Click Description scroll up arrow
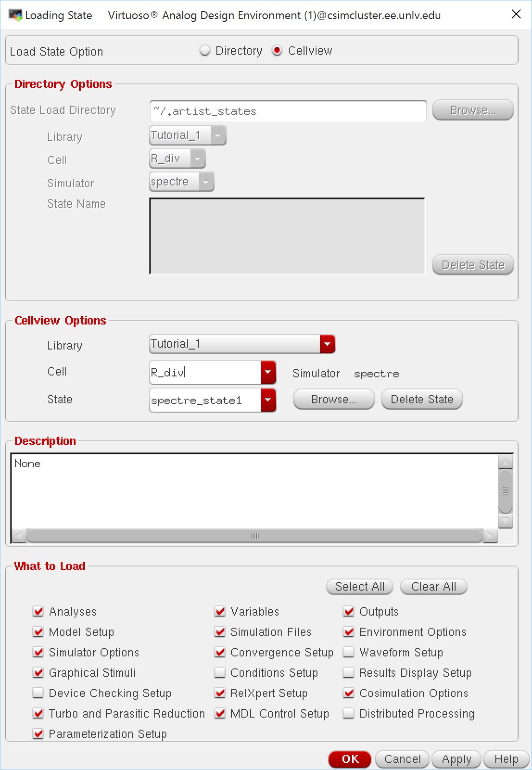The height and width of the screenshot is (770, 532). pyautogui.click(x=505, y=462)
